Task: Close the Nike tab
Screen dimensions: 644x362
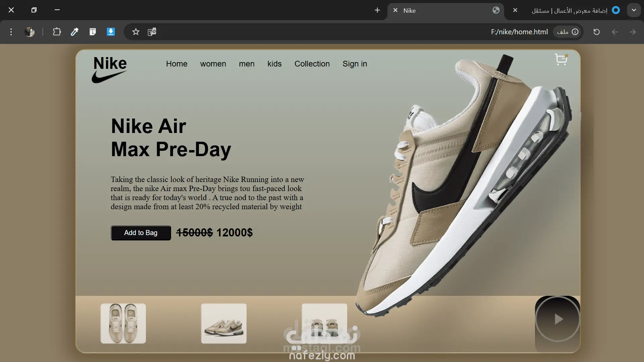Action: pos(395,10)
